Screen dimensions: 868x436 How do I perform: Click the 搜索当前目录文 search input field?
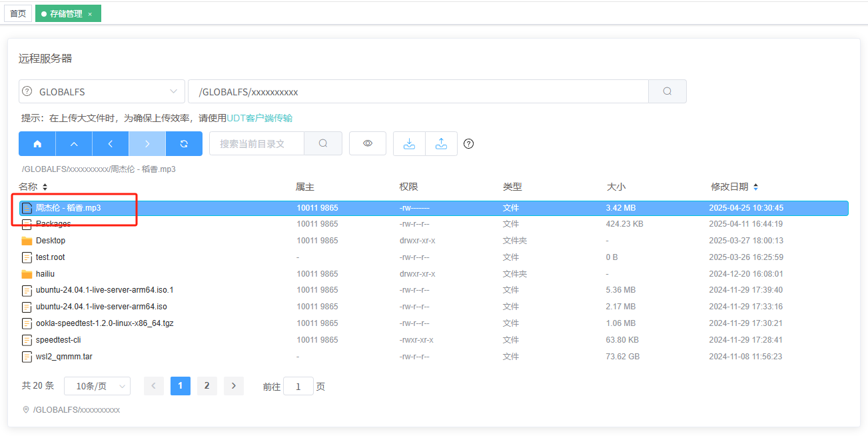pyautogui.click(x=256, y=144)
